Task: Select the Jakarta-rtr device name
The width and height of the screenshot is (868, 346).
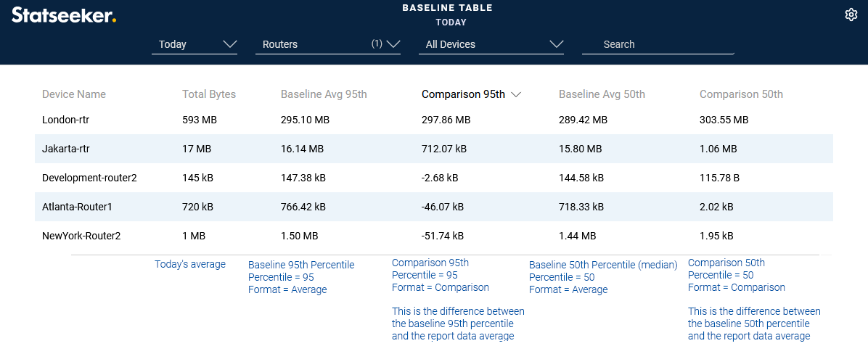Action: pyautogui.click(x=66, y=149)
